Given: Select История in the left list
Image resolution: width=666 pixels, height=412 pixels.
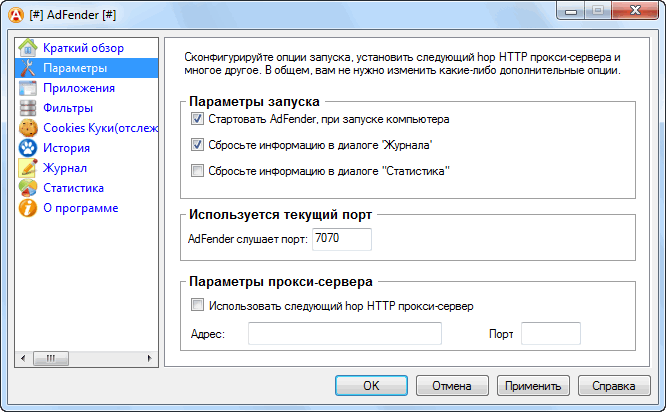Looking at the screenshot, I should (x=67, y=148).
